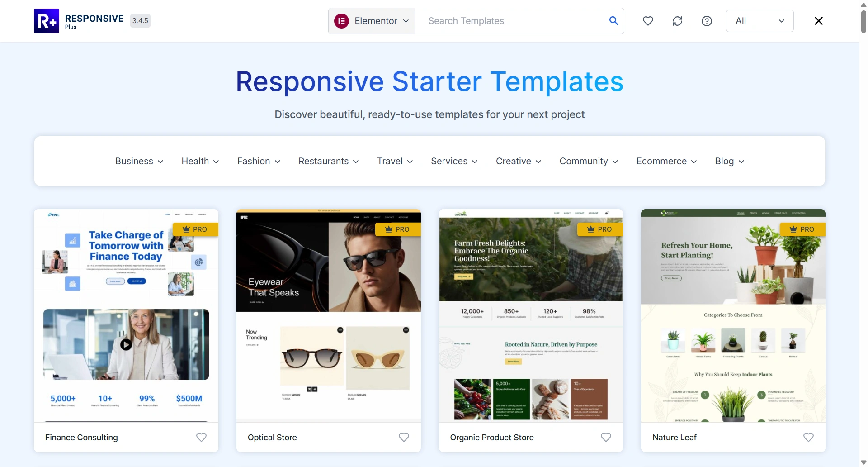Open the Organic Product Store template preview

531,316
